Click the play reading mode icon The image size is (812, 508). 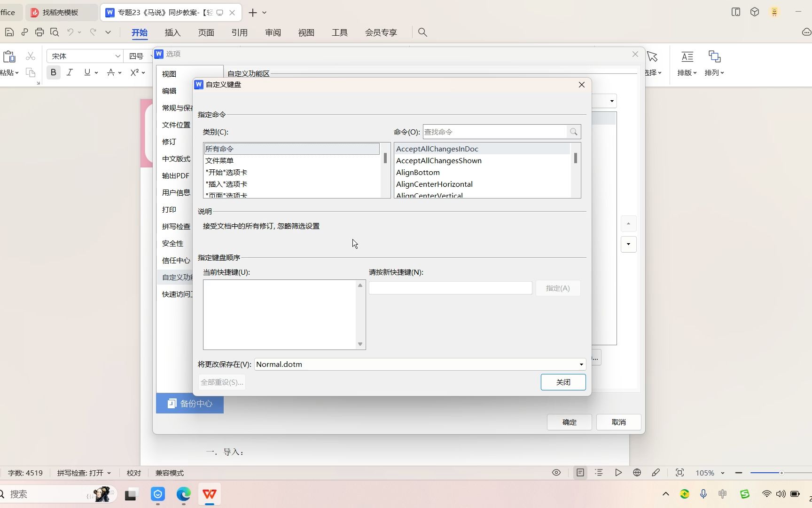[618, 473]
